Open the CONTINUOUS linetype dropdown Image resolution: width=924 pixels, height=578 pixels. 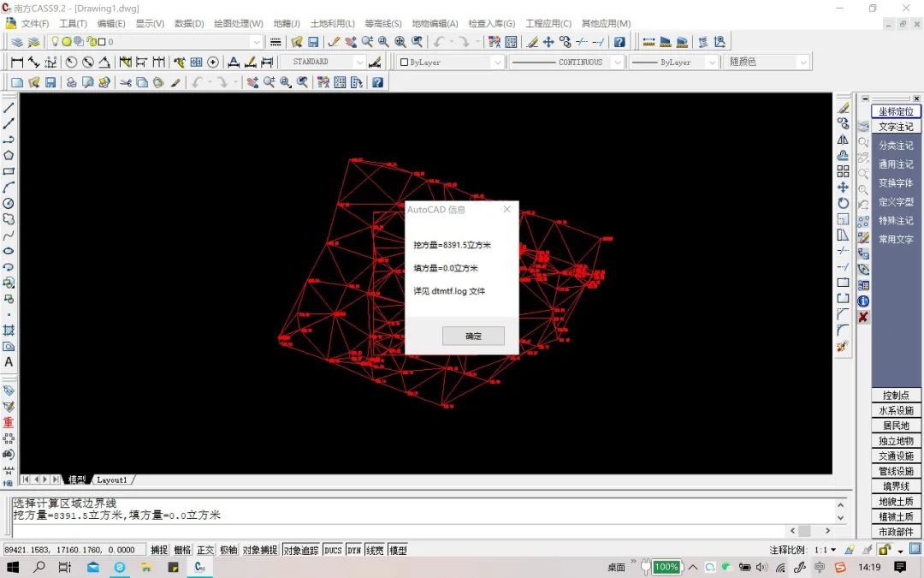[617, 62]
